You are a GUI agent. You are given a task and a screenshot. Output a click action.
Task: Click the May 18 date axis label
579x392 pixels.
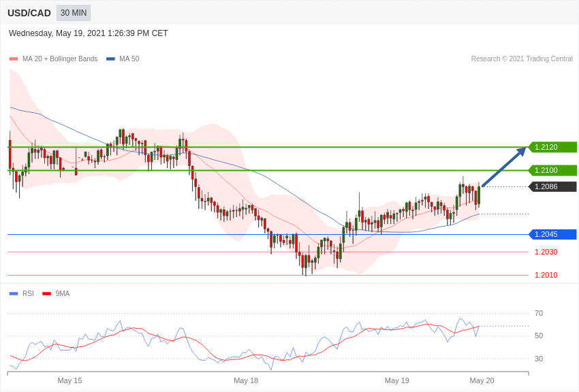click(x=246, y=380)
